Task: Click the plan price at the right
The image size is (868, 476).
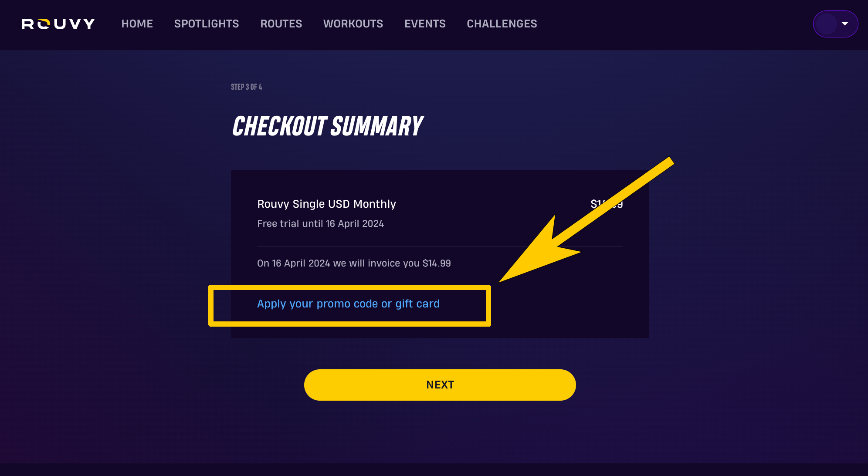Action: [x=607, y=204]
